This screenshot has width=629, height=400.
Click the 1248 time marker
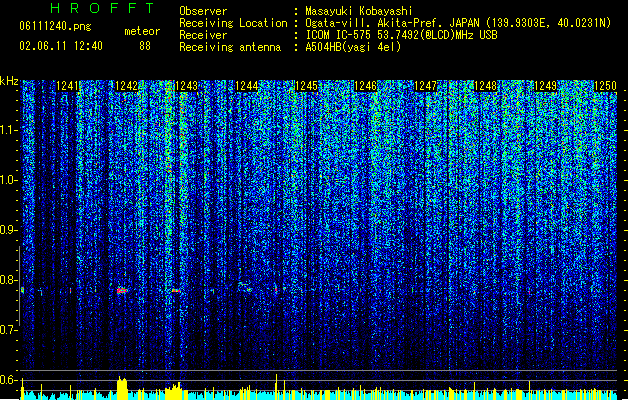pos(485,86)
